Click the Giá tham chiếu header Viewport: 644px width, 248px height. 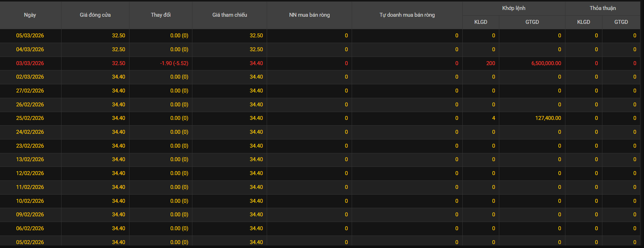pyautogui.click(x=229, y=15)
